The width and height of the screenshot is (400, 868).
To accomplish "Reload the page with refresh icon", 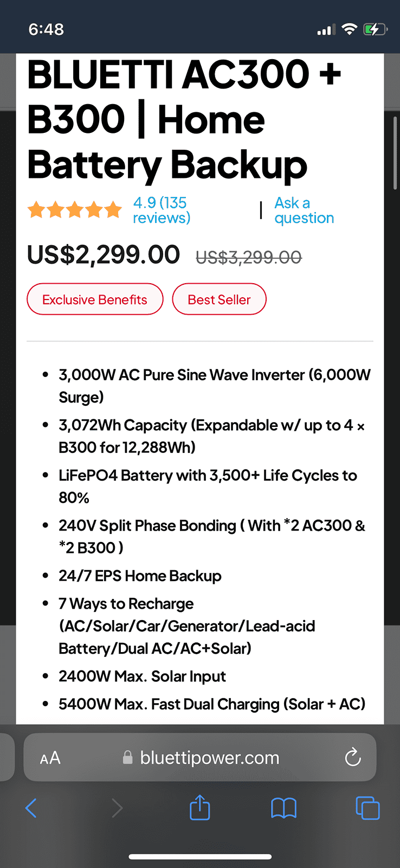I will tap(353, 757).
